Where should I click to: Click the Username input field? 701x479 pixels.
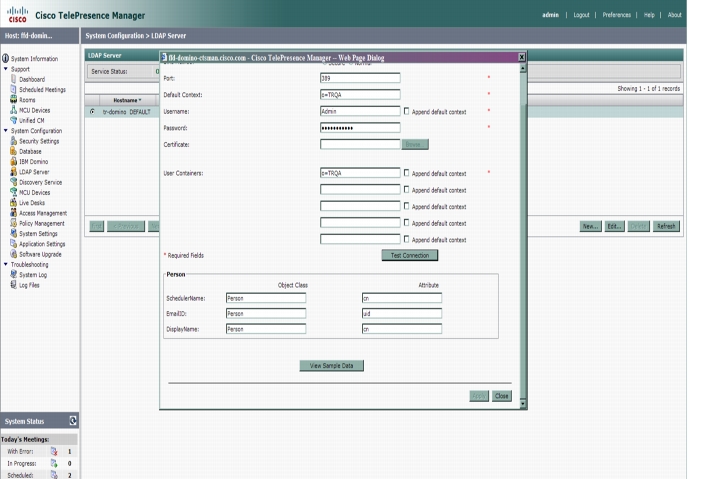tap(360, 111)
